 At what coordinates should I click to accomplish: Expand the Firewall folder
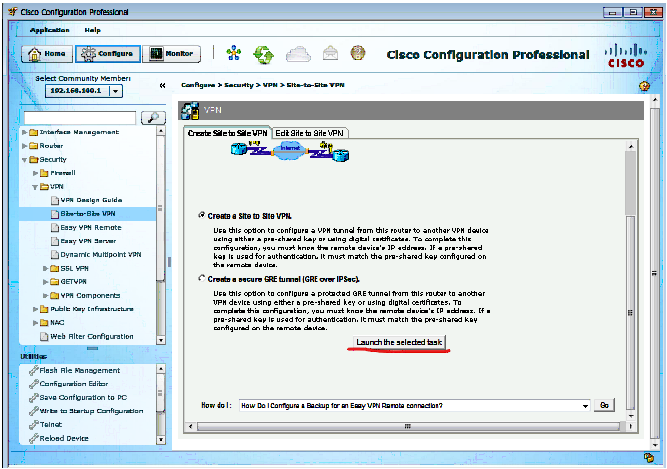pos(35,173)
